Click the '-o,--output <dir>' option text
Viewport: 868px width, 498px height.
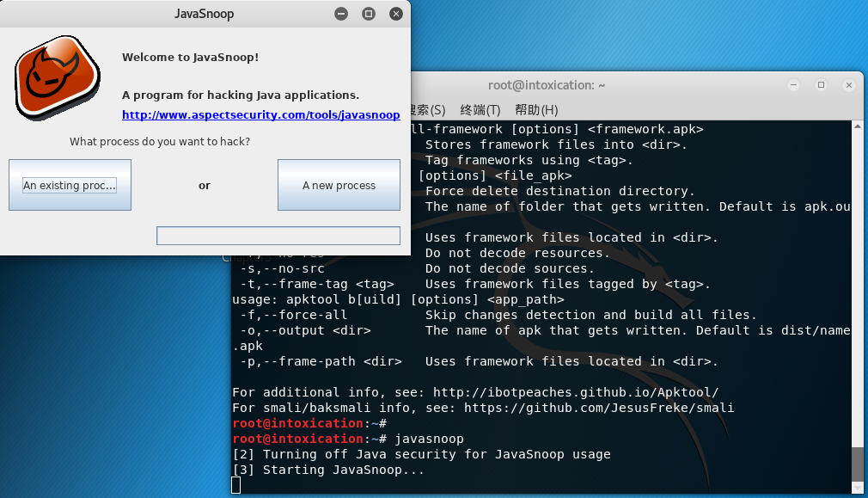(x=306, y=330)
